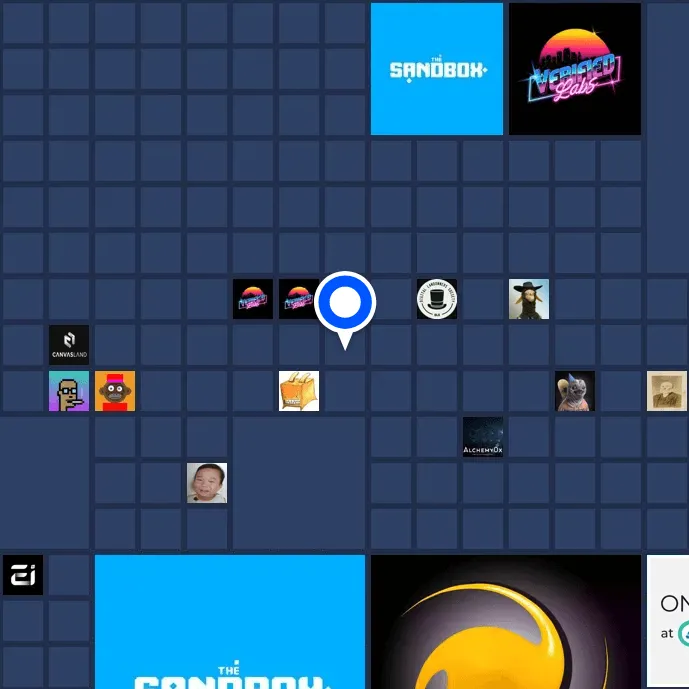
Task: Select the black Ei logo parcel
Action: tap(23, 575)
